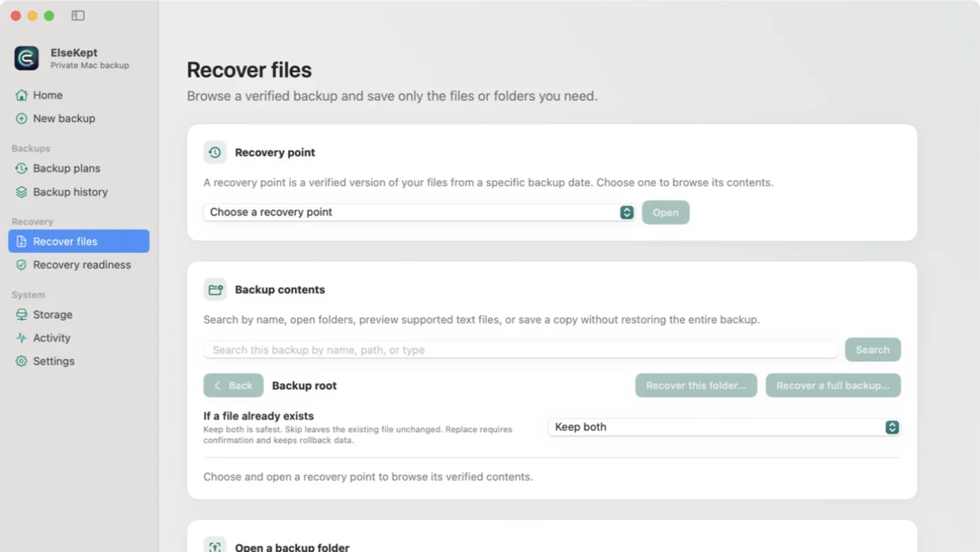980x552 pixels.
Task: Click the Recovery readiness shield icon
Action: (x=22, y=265)
